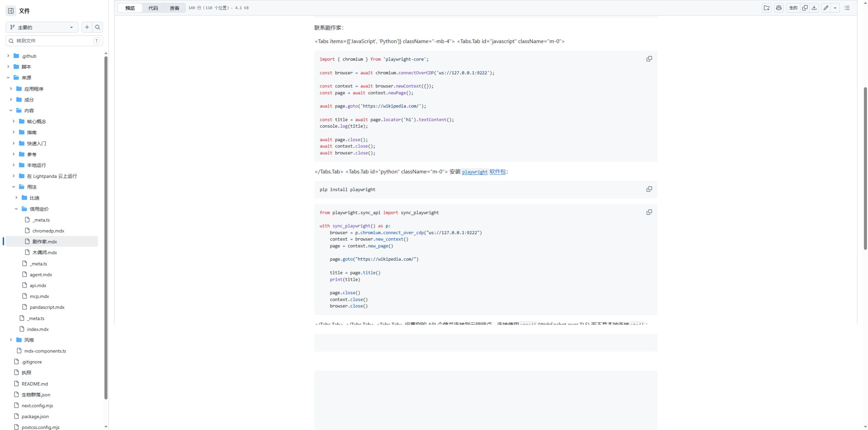The image size is (868, 430).
Task: Collapse the file tree side panel icon
Action: pos(11,11)
